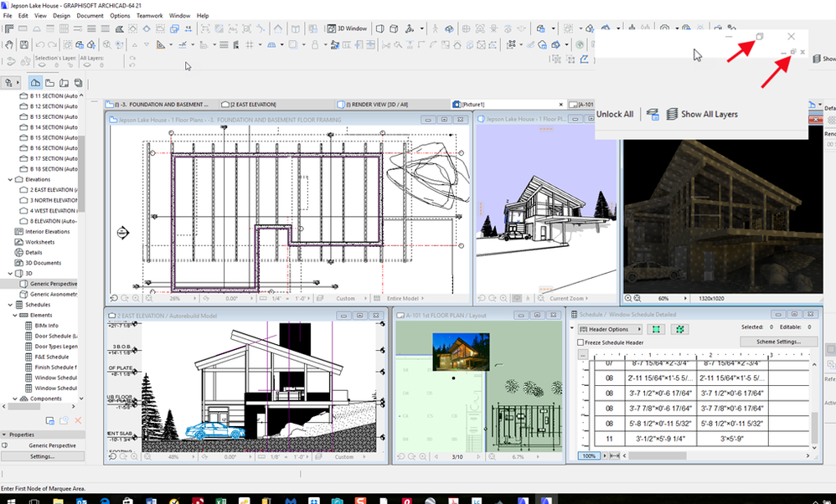Open the Publisher Sets navigator icon
This screenshot has height=504, width=836.
pyautogui.click(x=78, y=82)
